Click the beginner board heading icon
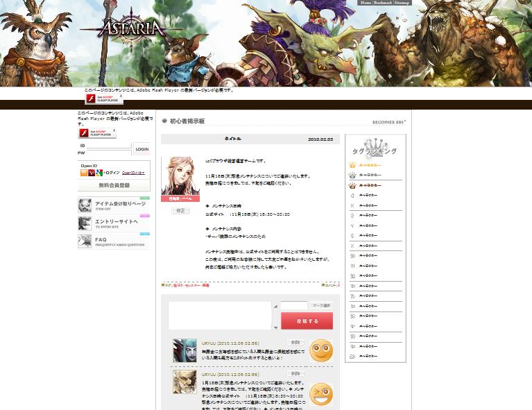 [164, 121]
